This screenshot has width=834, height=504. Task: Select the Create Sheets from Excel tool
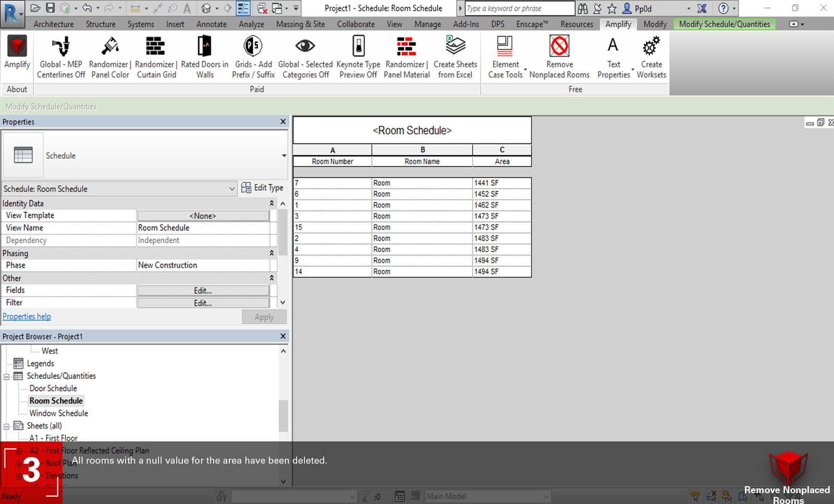click(x=455, y=55)
